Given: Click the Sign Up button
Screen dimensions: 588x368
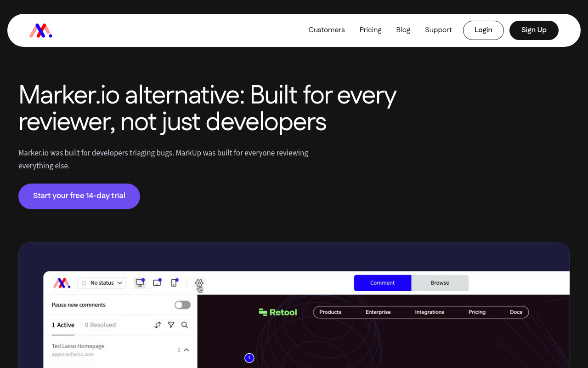Looking at the screenshot, I should click(x=534, y=30).
